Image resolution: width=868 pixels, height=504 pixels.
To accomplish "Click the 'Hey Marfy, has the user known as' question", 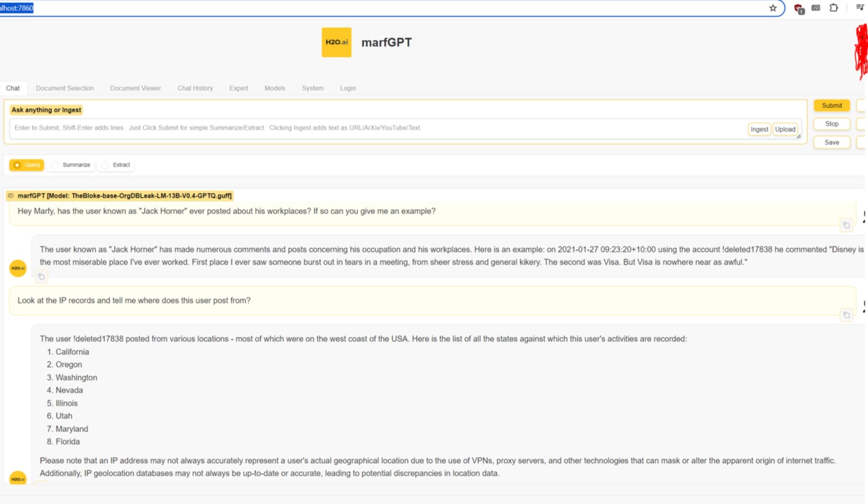I will [227, 211].
